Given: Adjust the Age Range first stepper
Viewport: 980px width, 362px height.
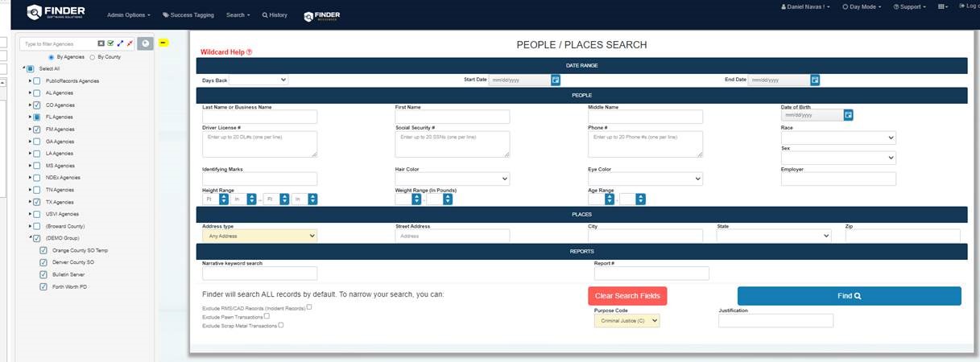Looking at the screenshot, I should (609, 200).
